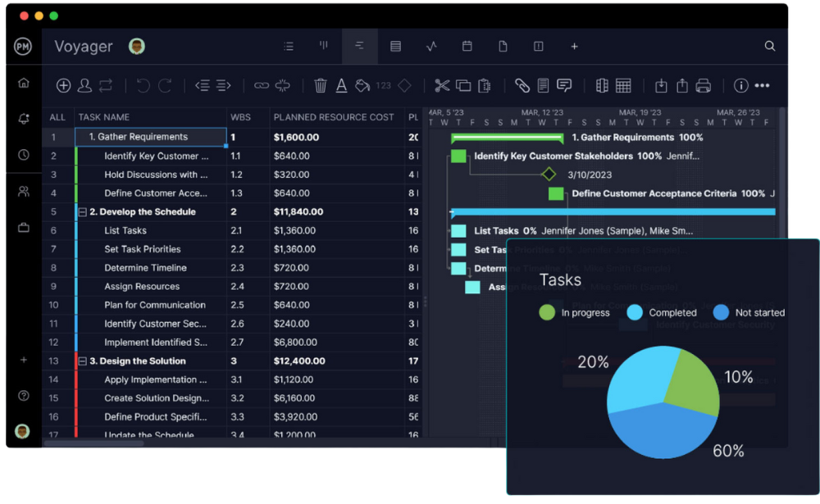Delete selected task using the trash icon

point(319,85)
